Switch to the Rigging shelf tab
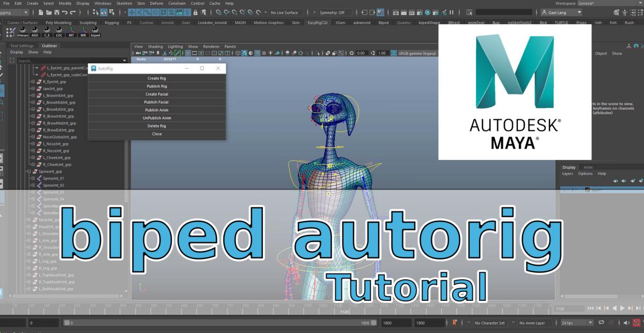This screenshot has height=333, width=644. click(x=112, y=23)
